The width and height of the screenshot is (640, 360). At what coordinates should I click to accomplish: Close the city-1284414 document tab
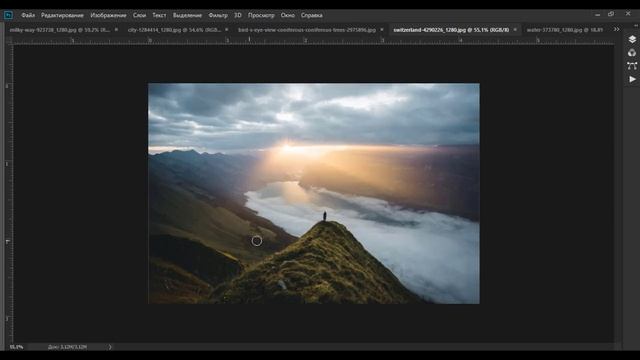point(227,30)
